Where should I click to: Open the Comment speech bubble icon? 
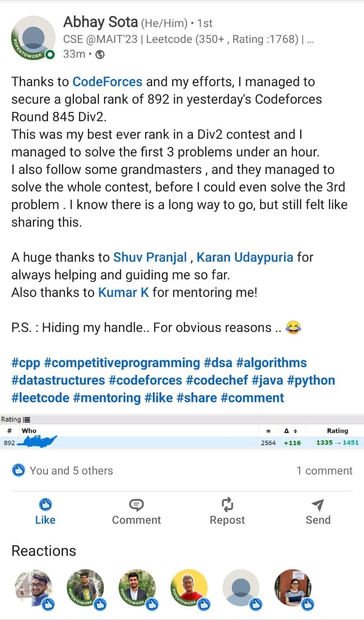(x=136, y=505)
